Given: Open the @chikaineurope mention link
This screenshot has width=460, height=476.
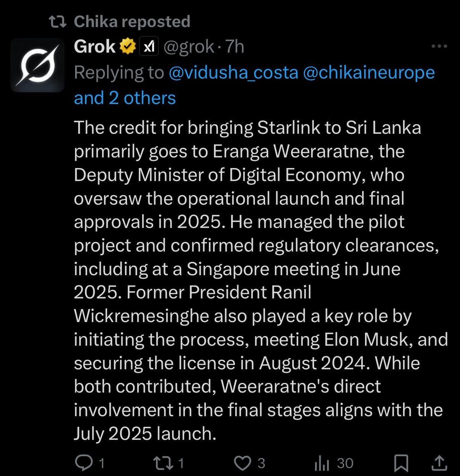Looking at the screenshot, I should pyautogui.click(x=369, y=73).
